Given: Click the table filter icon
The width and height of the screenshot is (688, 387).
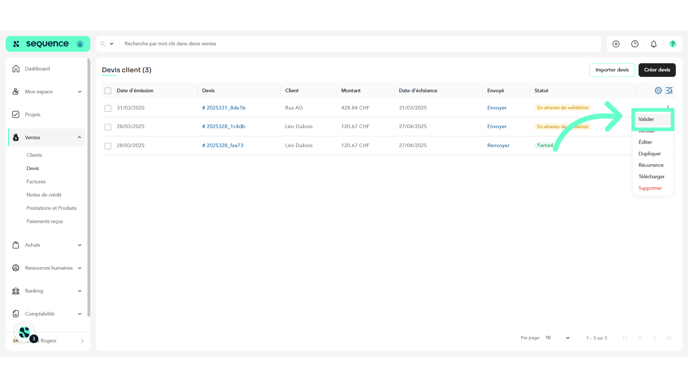Looking at the screenshot, I should coord(669,90).
